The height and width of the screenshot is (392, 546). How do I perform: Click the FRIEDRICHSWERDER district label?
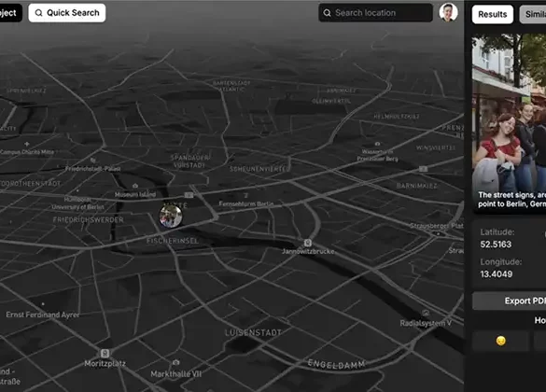coord(88,220)
